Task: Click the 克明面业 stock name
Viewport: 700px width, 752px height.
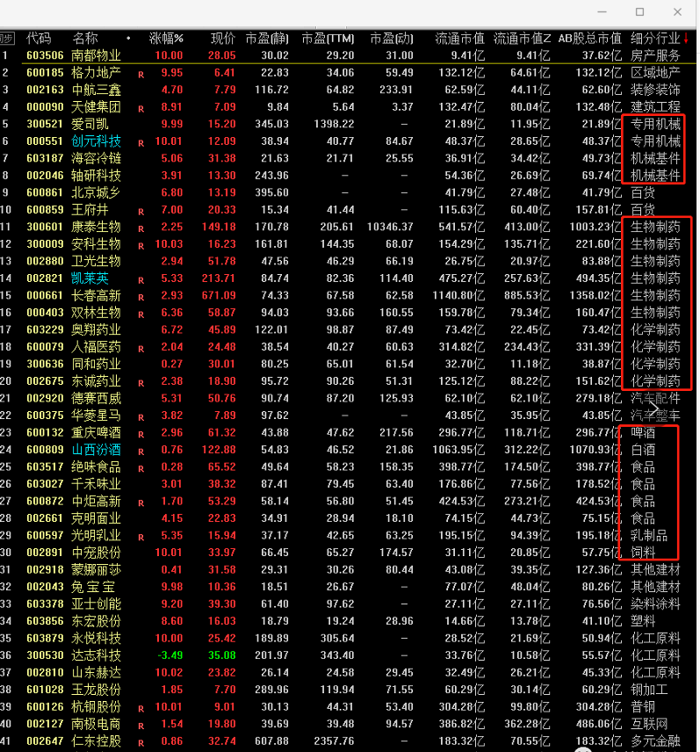Action: pos(96,518)
